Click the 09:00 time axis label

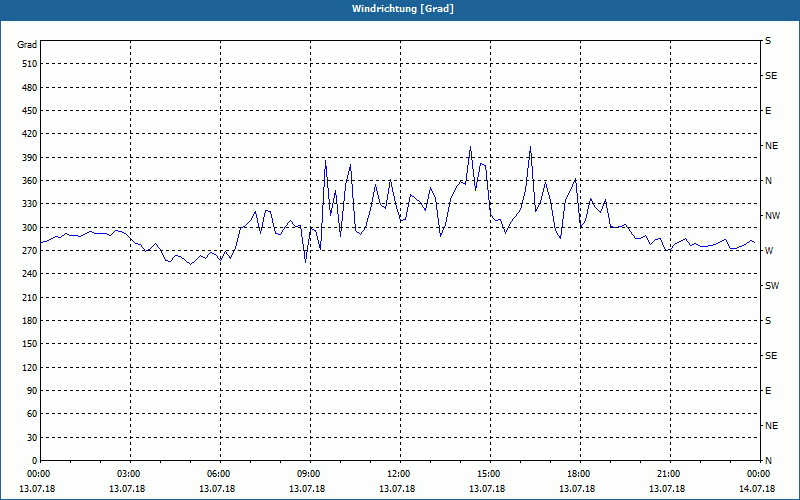308,474
